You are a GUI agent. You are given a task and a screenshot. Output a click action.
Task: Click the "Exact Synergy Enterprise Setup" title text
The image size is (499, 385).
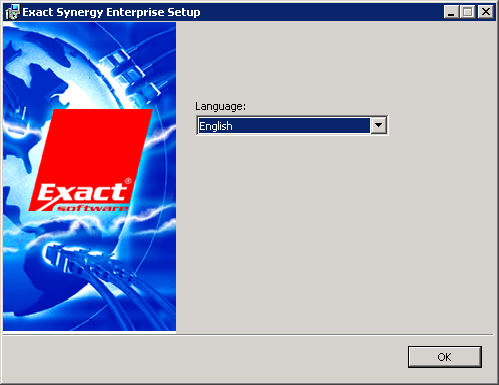111,12
